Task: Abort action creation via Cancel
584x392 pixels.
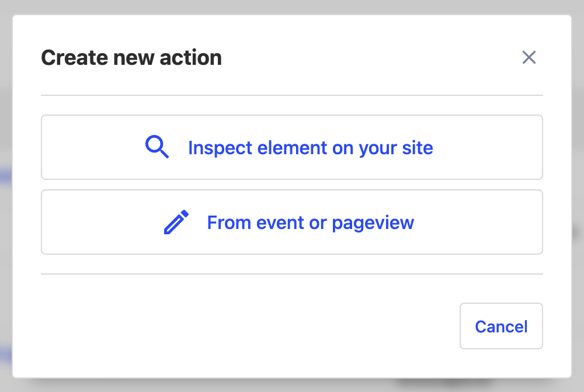Action: coord(501,326)
